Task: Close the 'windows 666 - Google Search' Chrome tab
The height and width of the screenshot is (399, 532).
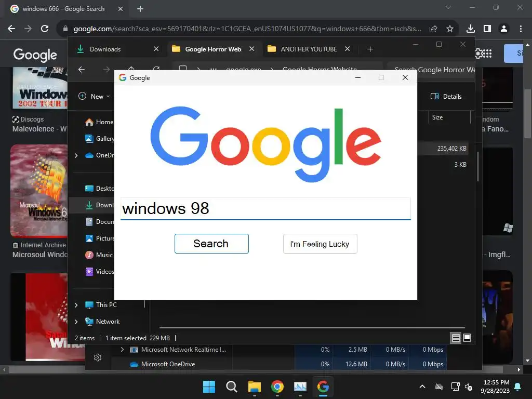Action: [x=121, y=9]
